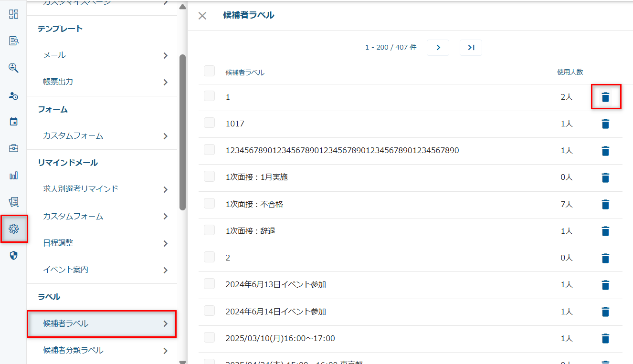This screenshot has height=364, width=633.
Task: Open the 帳票出力 template menu
Action: [102, 82]
